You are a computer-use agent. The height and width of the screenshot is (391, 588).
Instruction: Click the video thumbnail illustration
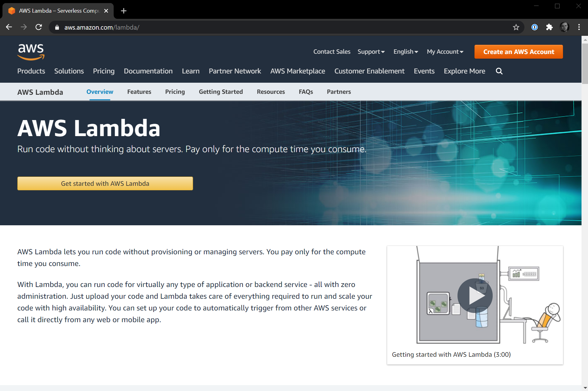coord(475,295)
